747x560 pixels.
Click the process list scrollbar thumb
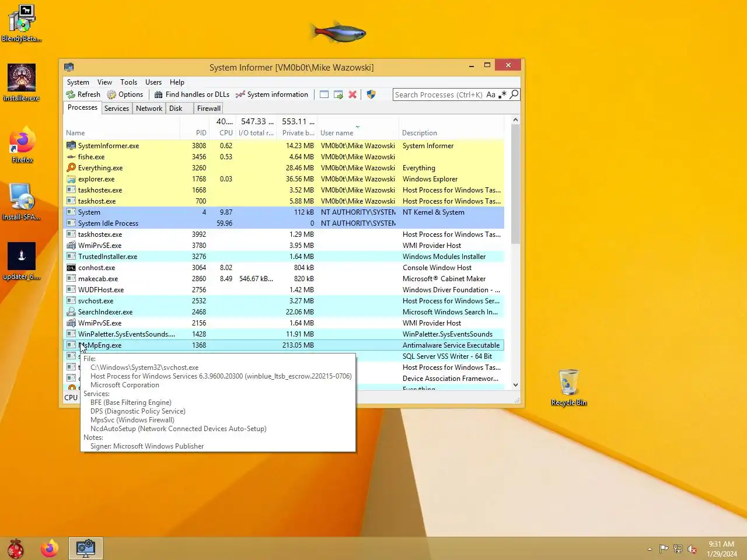(x=515, y=184)
